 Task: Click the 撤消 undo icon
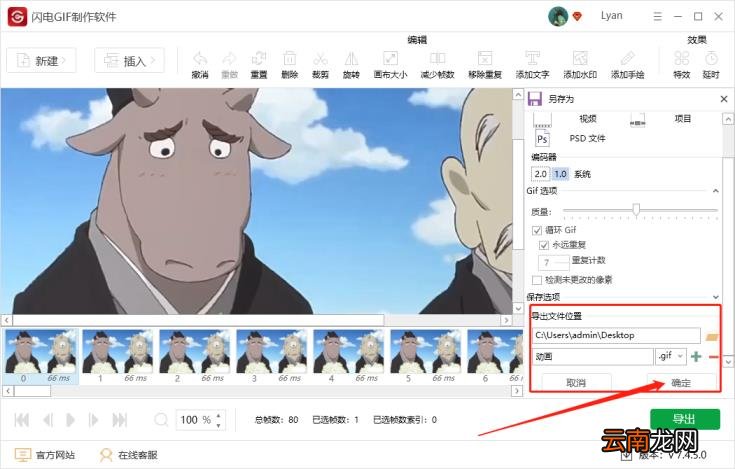click(200, 59)
